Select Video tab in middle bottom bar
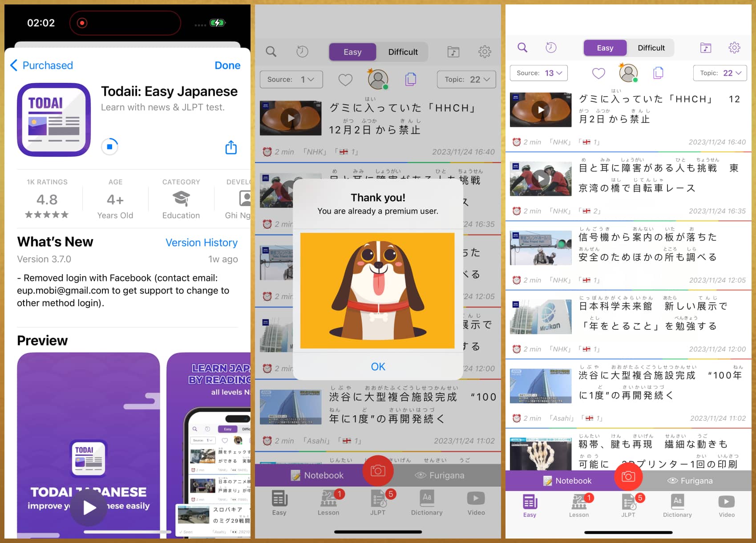This screenshot has width=756, height=543. coord(476,503)
